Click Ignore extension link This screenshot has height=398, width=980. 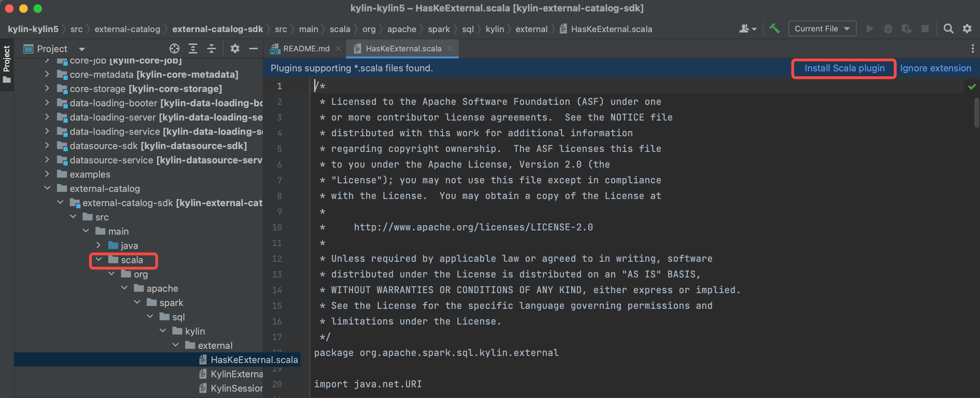pos(935,68)
